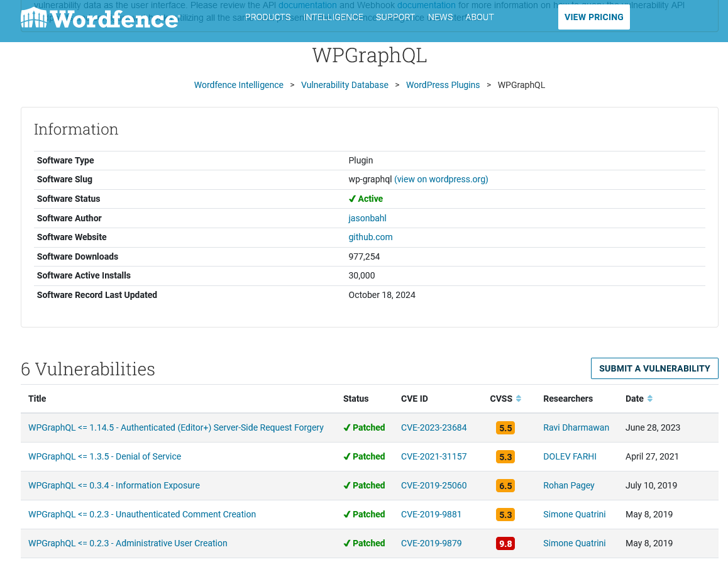Image resolution: width=728 pixels, height=562 pixels.
Task: Click SUBMIT A VULNERABILITY button
Action: point(654,368)
